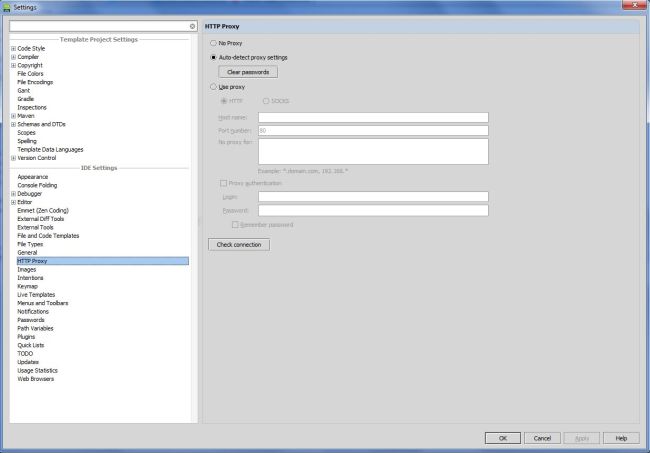The height and width of the screenshot is (453, 650).
Task: Open General settings
Action: coord(27,252)
